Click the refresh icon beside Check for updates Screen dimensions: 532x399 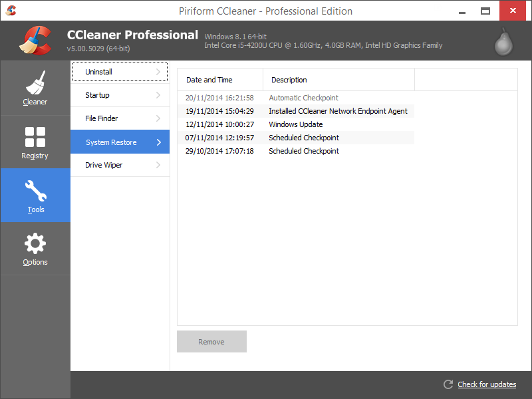[x=448, y=384]
